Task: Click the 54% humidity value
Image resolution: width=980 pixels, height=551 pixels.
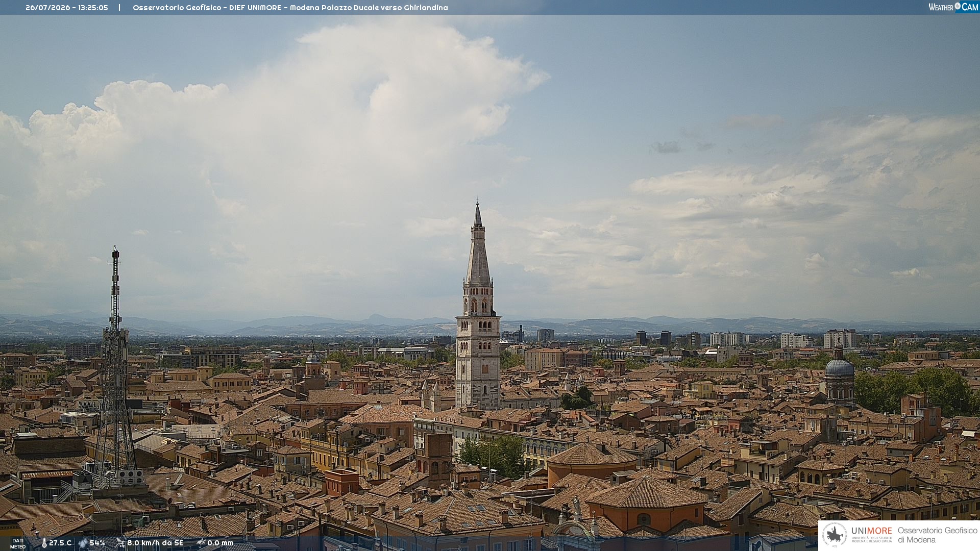Action: [97, 543]
